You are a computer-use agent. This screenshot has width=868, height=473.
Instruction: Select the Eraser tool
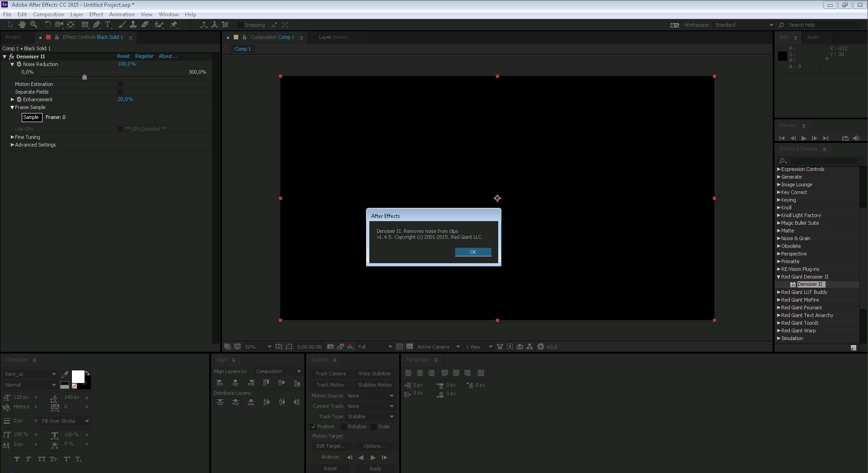[145, 25]
